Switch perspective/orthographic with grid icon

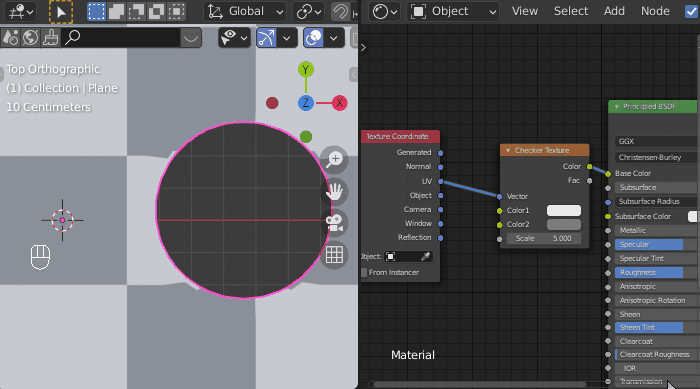tap(334, 255)
